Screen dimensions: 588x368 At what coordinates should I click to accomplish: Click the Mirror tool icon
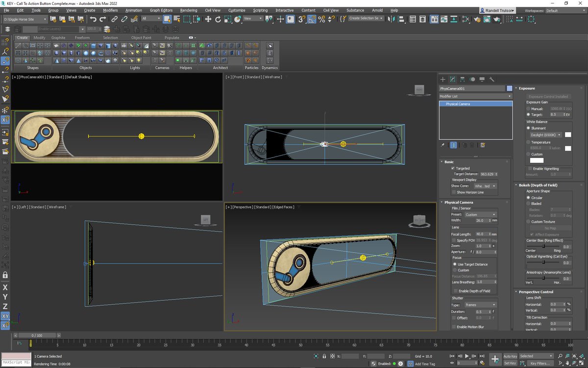pyautogui.click(x=391, y=19)
